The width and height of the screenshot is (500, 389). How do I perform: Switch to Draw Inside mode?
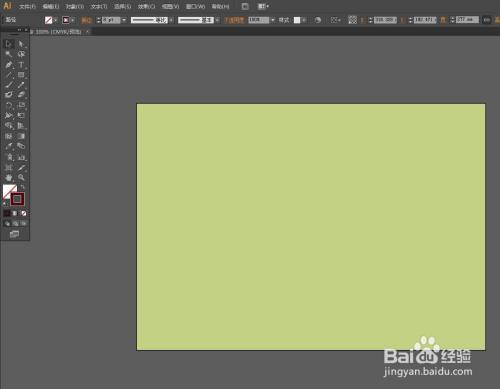click(x=24, y=223)
